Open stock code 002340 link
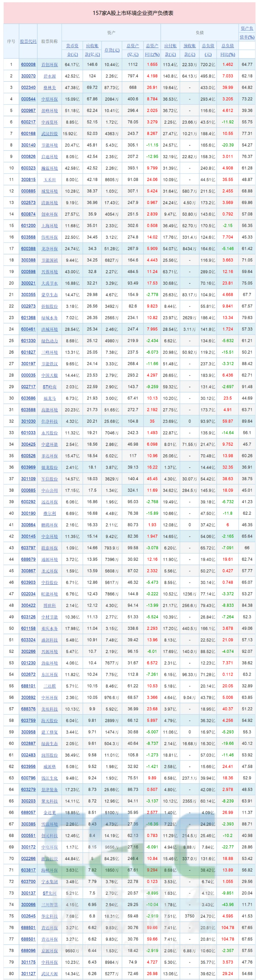This screenshot has height=980, width=259. click(x=28, y=88)
